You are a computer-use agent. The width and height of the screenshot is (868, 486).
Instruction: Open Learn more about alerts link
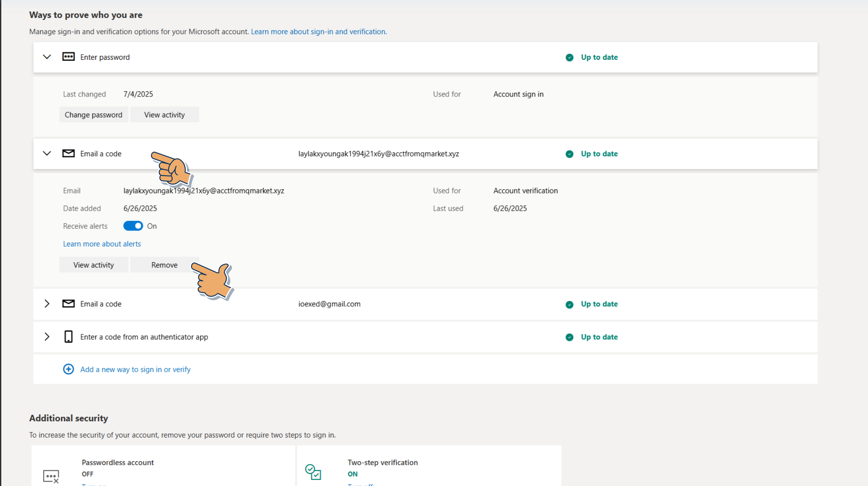pyautogui.click(x=102, y=244)
